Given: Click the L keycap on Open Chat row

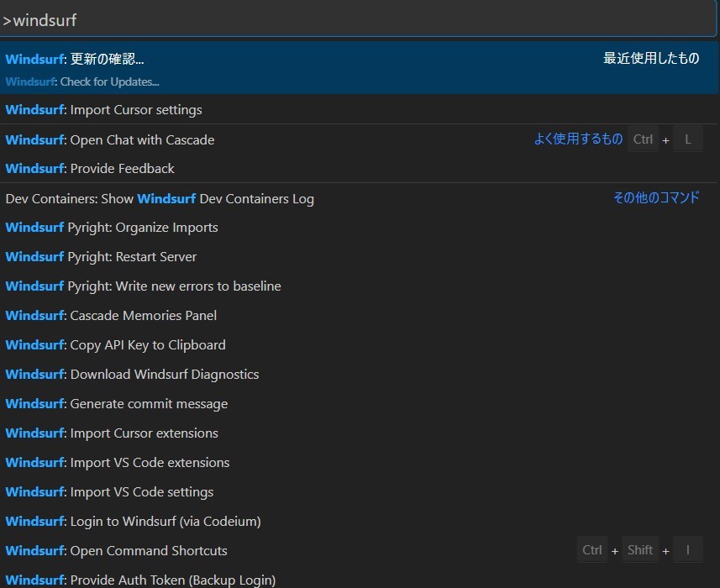Looking at the screenshot, I should point(687,139).
